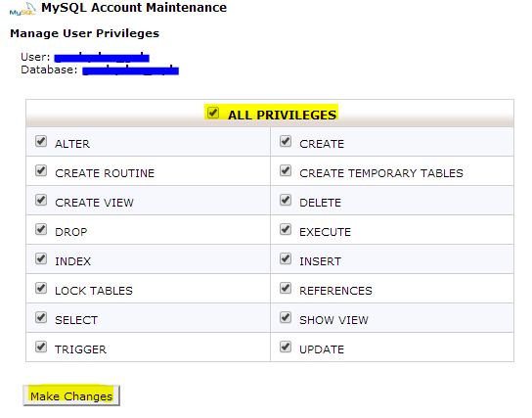
Task: Click the LOCK TABLES label text
Action: (94, 291)
